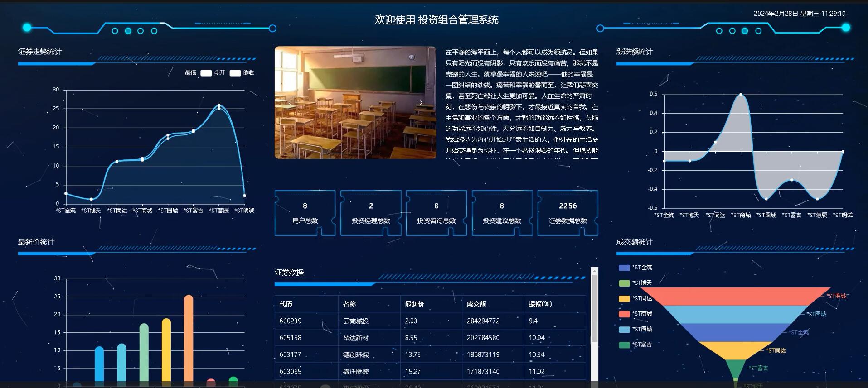Select the second carousel indicator bar

tap(355, 153)
